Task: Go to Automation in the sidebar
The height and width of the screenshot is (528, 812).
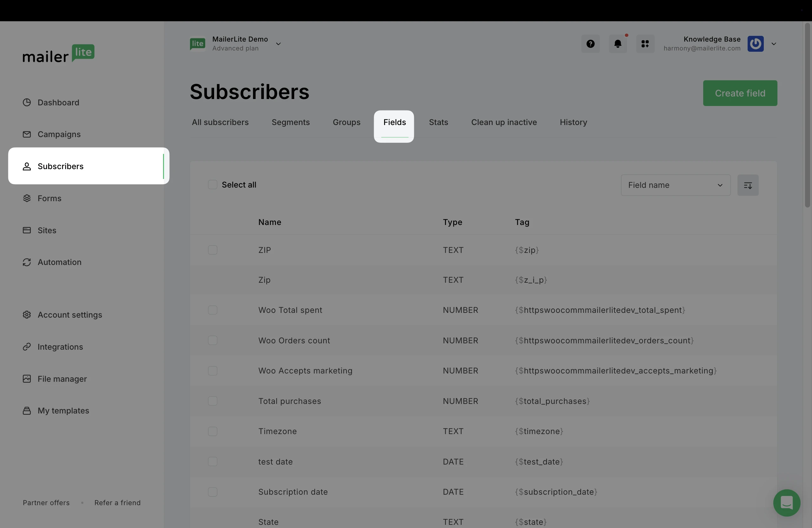Action: click(59, 262)
